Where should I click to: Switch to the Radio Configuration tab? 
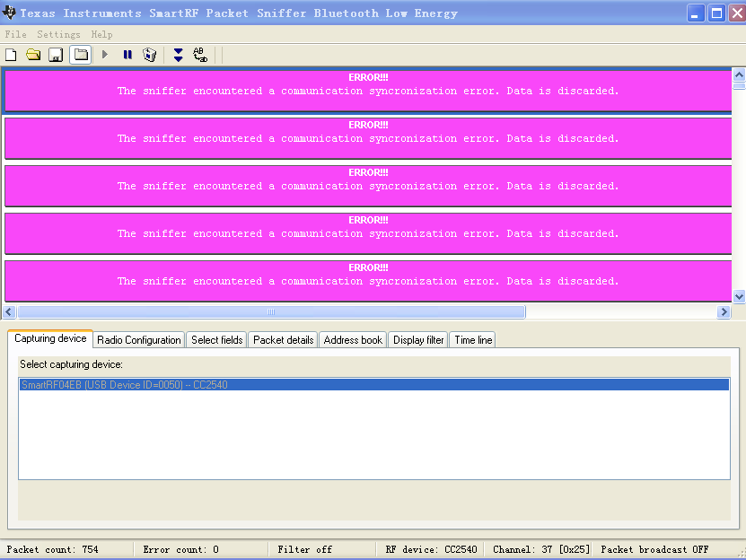pyautogui.click(x=139, y=340)
